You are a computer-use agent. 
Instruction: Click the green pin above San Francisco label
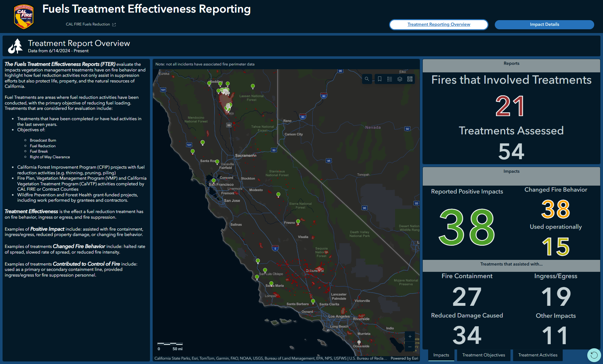pyautogui.click(x=214, y=181)
